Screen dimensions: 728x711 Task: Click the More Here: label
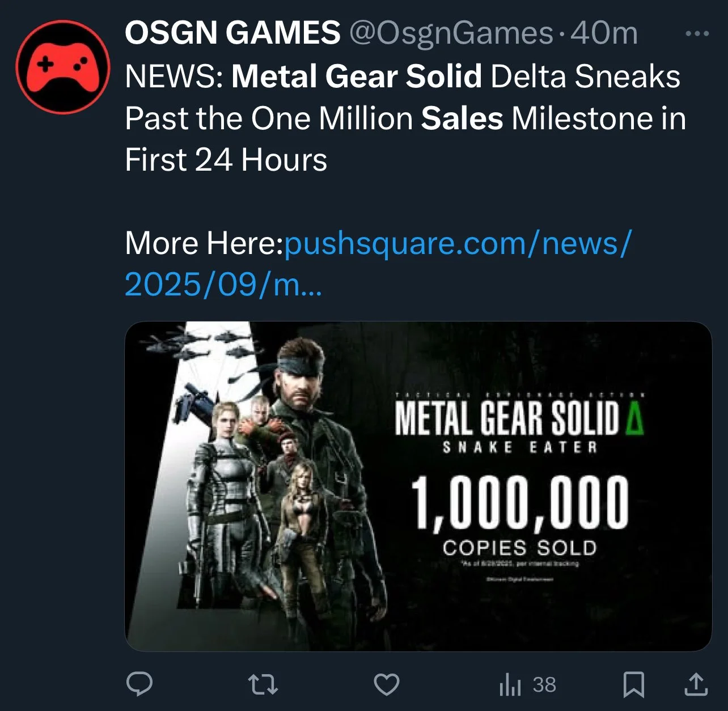pyautogui.click(x=204, y=244)
